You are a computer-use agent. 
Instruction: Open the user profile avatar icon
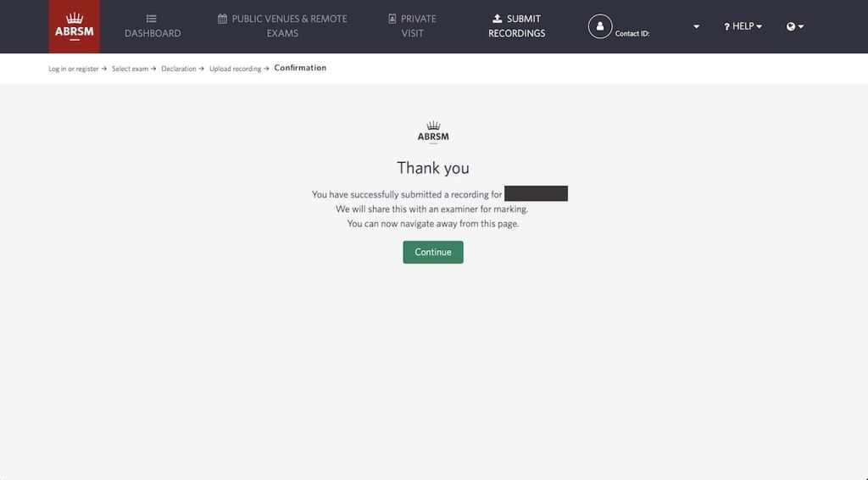600,26
